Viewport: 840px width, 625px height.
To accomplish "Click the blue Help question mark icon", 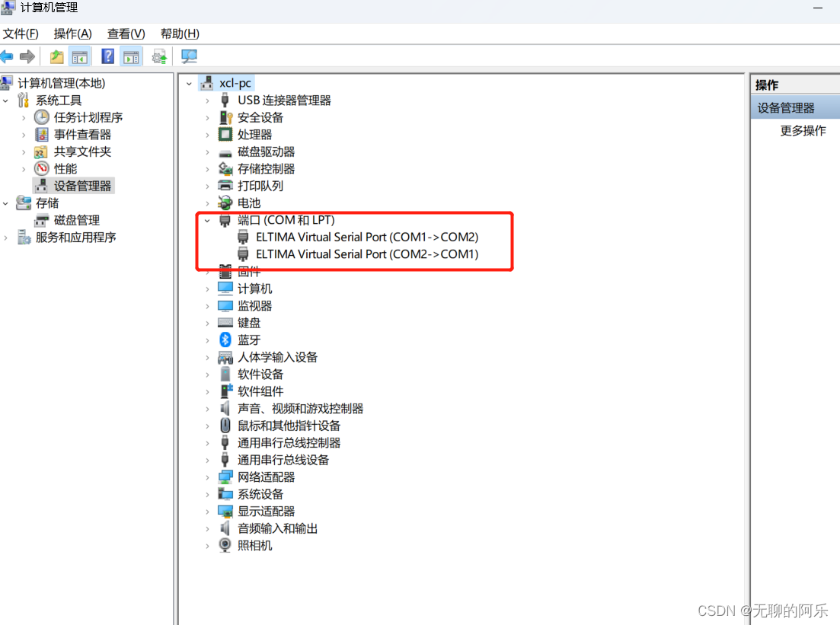I will 107,56.
